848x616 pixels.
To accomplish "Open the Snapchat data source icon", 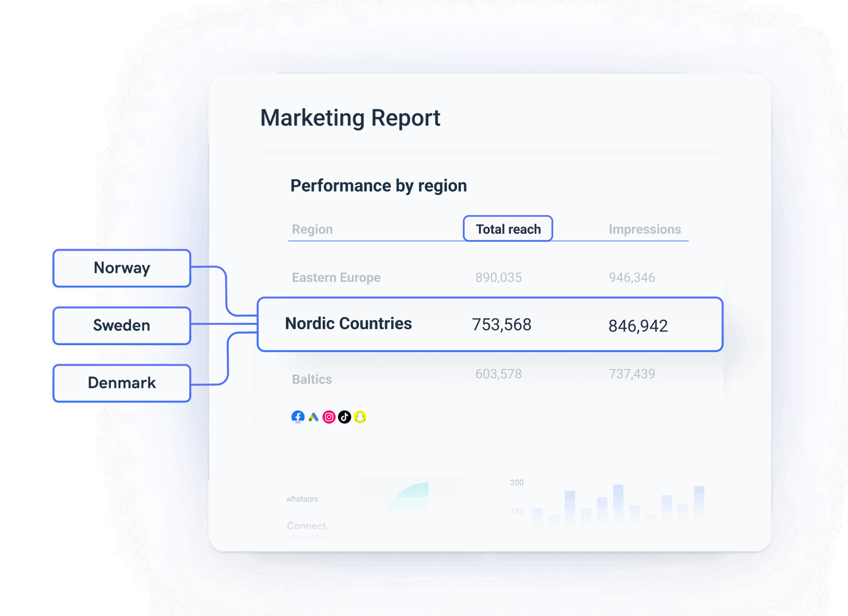I will pos(360,417).
